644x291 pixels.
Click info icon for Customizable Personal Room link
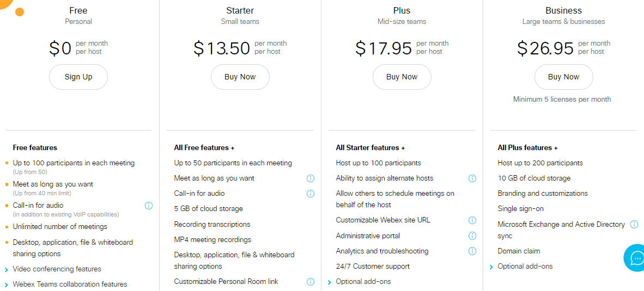311,282
